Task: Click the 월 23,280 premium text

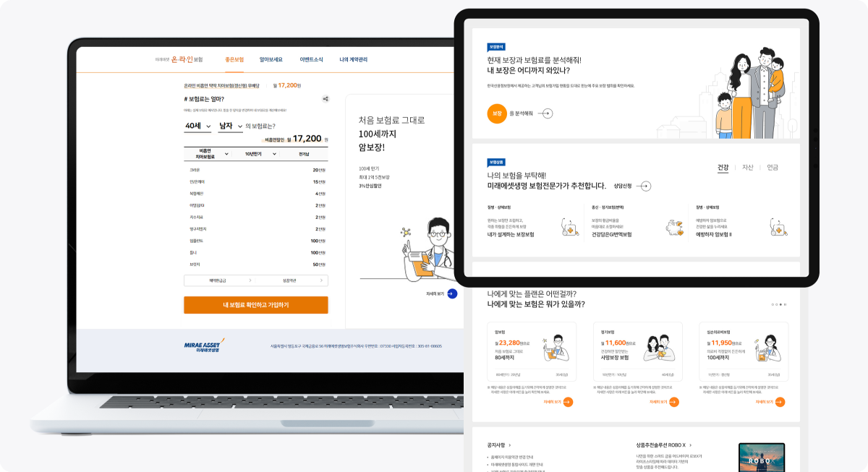Action: pos(512,342)
